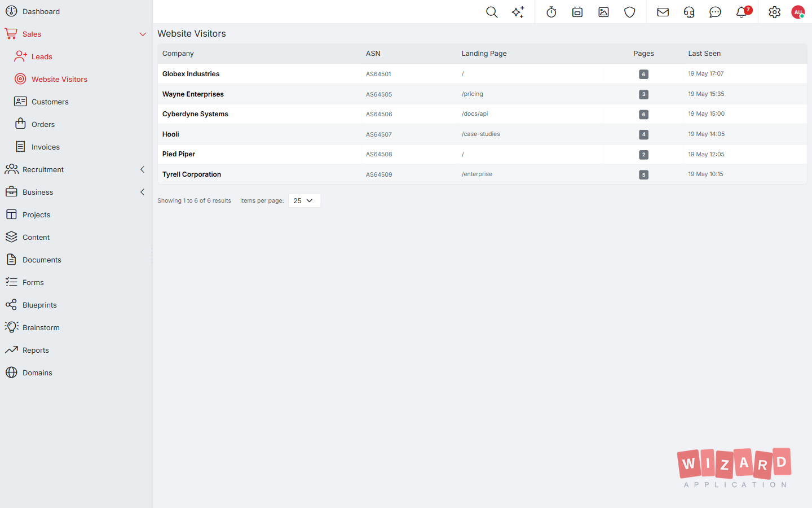The width and height of the screenshot is (812, 508).
Task: Open Pied Piper visitor row
Action: [482, 154]
